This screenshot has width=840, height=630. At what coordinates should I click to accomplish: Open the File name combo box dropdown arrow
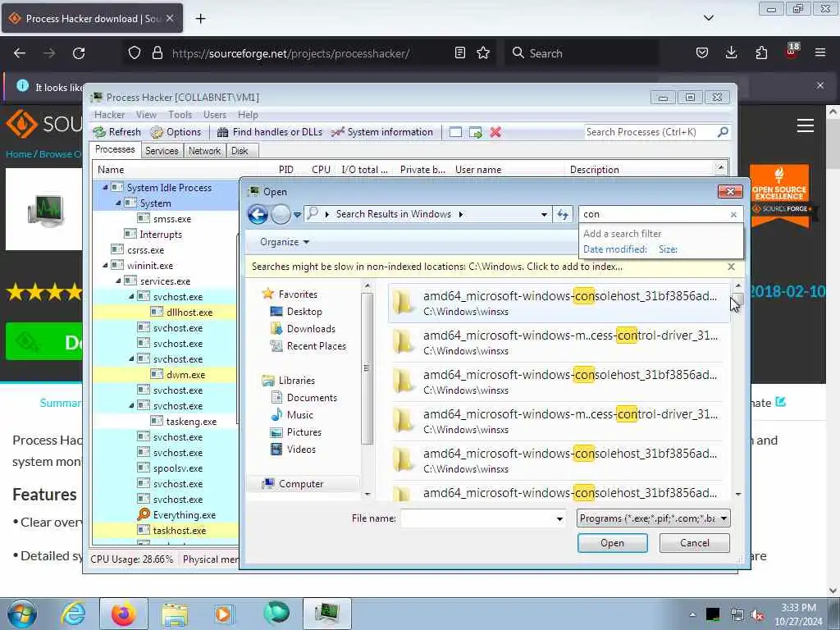click(559, 518)
